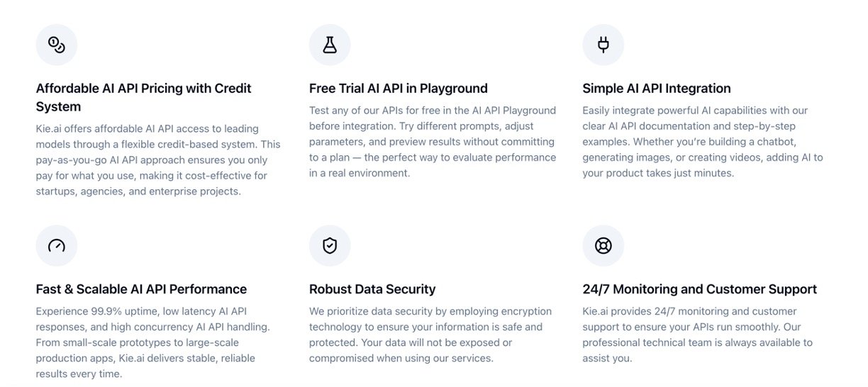Screen dimensions: 868x387
Task: Click the playground flask icon
Action: click(x=330, y=45)
